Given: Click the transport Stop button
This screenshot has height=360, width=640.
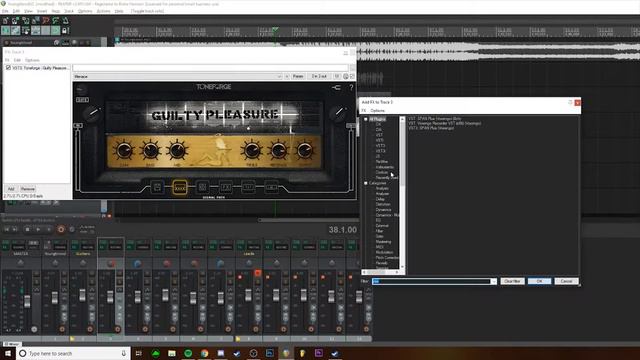Looking at the screenshot, I should 27,230.
